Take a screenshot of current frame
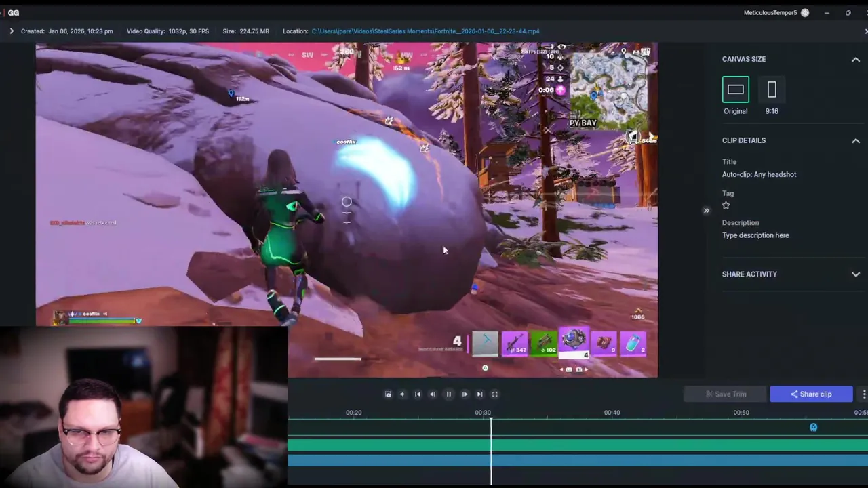 click(388, 394)
